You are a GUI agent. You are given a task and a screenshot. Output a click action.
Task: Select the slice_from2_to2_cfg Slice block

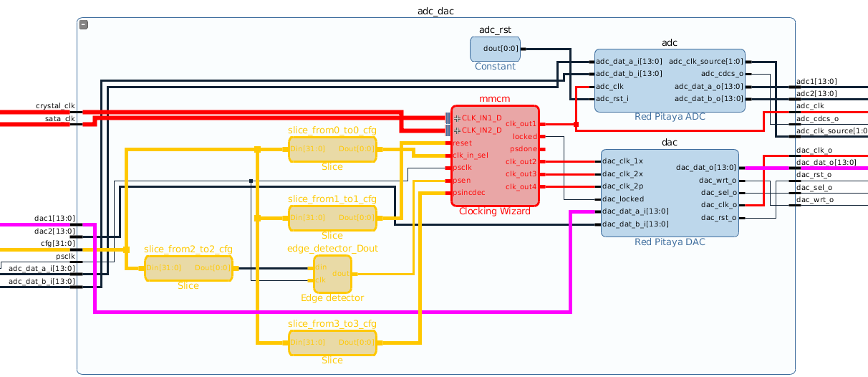click(x=188, y=268)
